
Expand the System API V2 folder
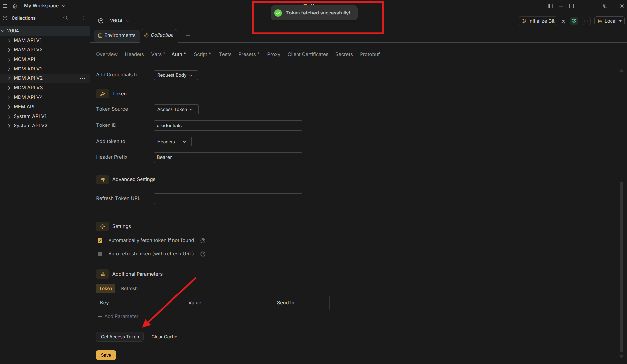coord(9,126)
